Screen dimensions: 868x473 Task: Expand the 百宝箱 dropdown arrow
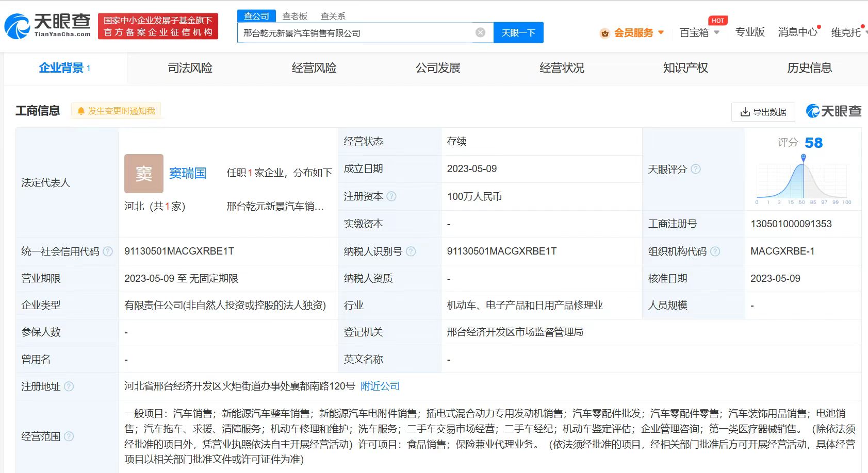coord(717,32)
